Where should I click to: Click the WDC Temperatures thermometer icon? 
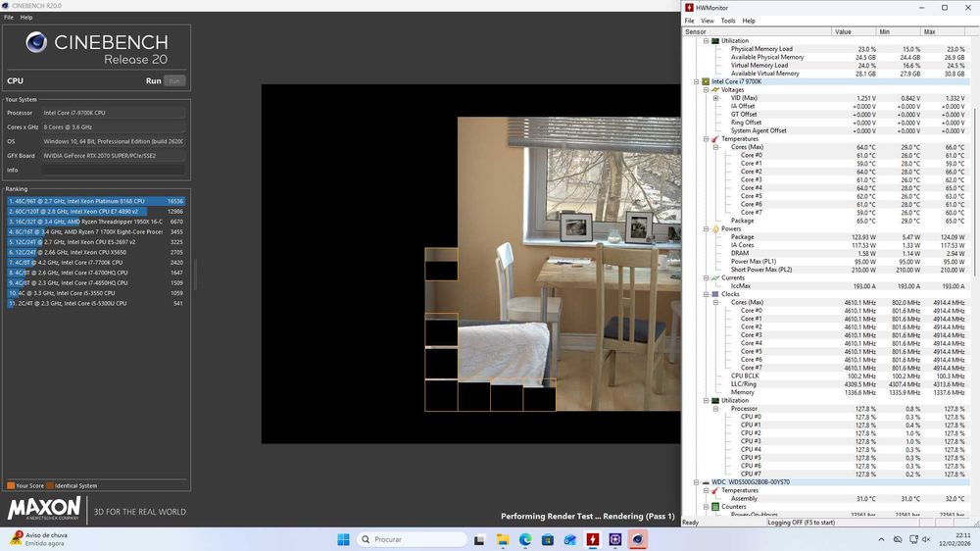715,490
